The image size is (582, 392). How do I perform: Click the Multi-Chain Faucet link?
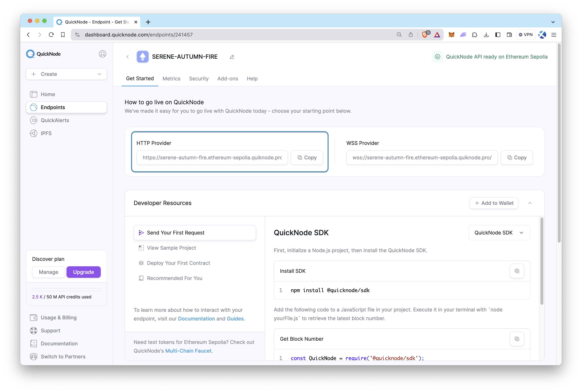point(188,350)
